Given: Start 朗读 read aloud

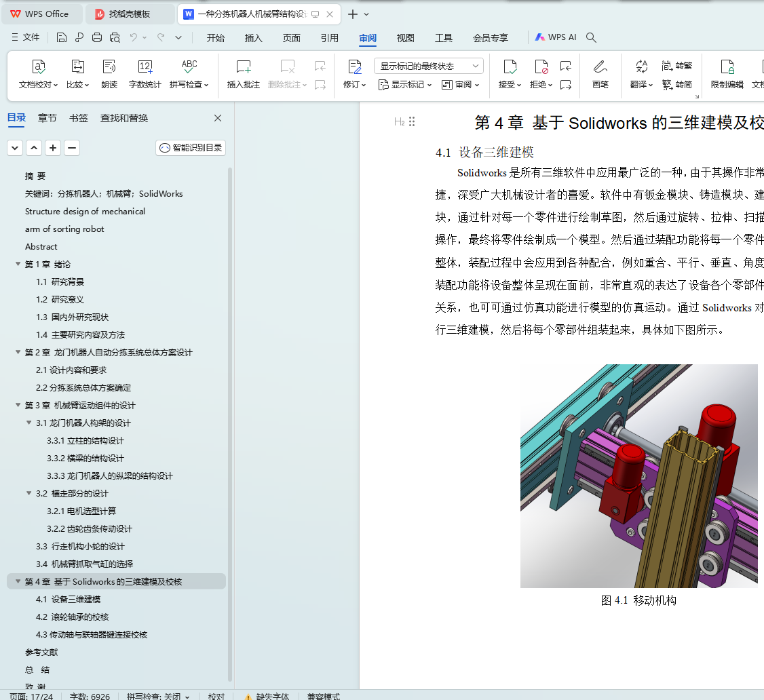Looking at the screenshot, I should coord(109,74).
